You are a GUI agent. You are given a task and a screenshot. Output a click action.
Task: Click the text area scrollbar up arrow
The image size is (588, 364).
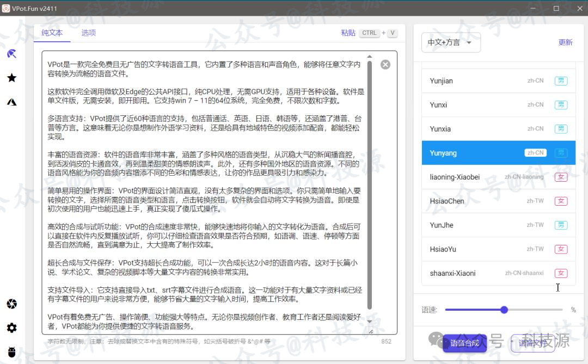369,57
